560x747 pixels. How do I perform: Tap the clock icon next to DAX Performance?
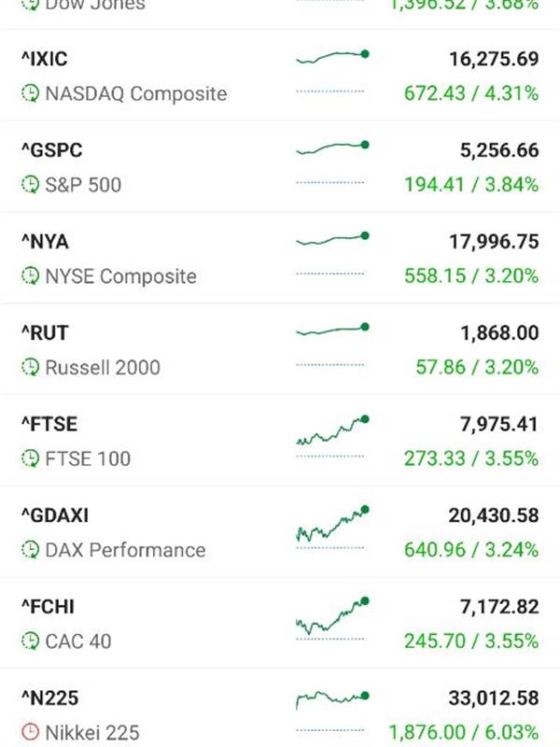[31, 550]
